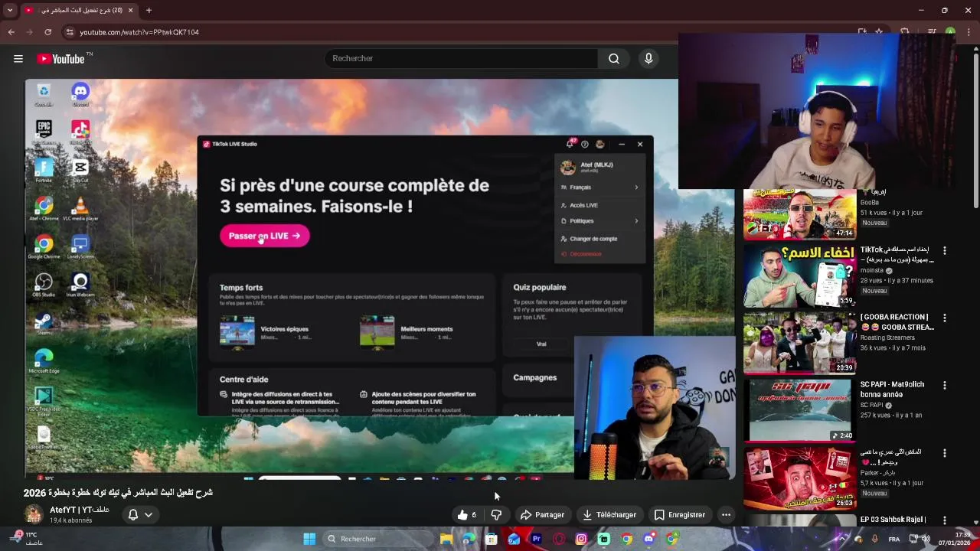980x551 pixels.
Task: Open the Windows Start button
Action: tap(309, 539)
